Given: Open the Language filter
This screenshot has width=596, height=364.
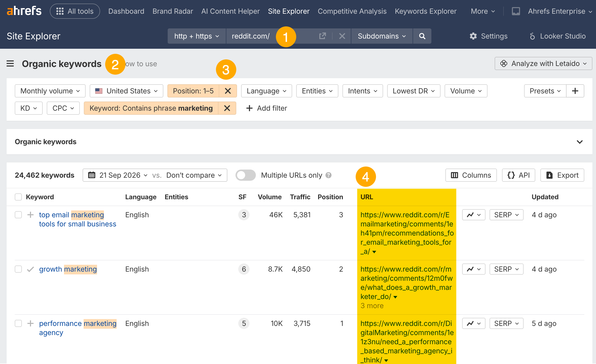Looking at the screenshot, I should point(266,91).
